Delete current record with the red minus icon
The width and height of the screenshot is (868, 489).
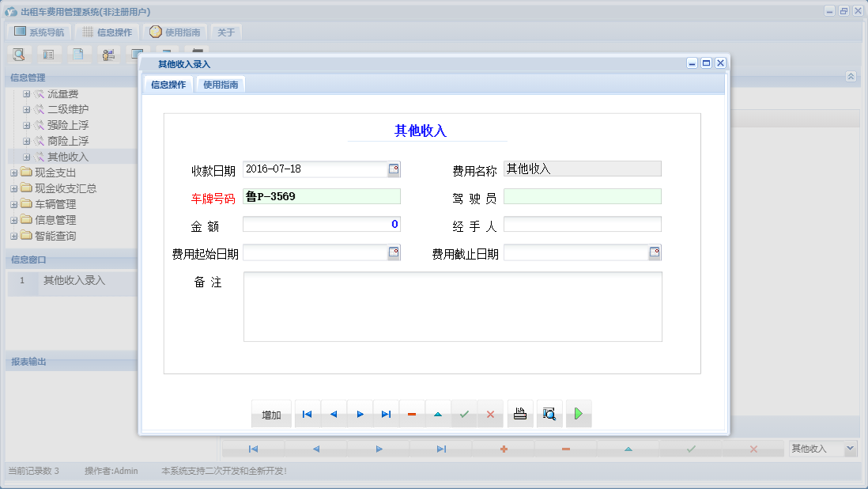point(412,413)
